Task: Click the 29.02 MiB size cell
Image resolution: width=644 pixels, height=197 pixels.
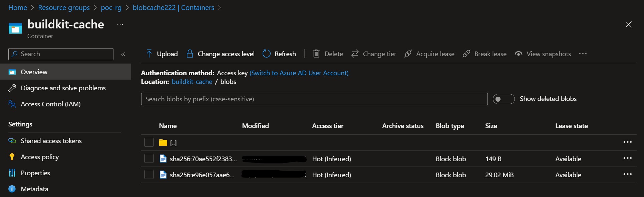Action: pos(499,175)
